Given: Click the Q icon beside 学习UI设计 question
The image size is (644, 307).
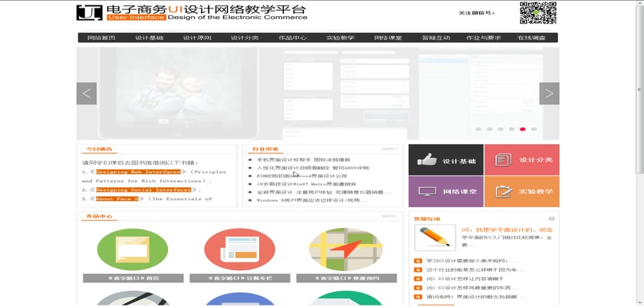Looking at the screenshot, I should (x=418, y=260).
